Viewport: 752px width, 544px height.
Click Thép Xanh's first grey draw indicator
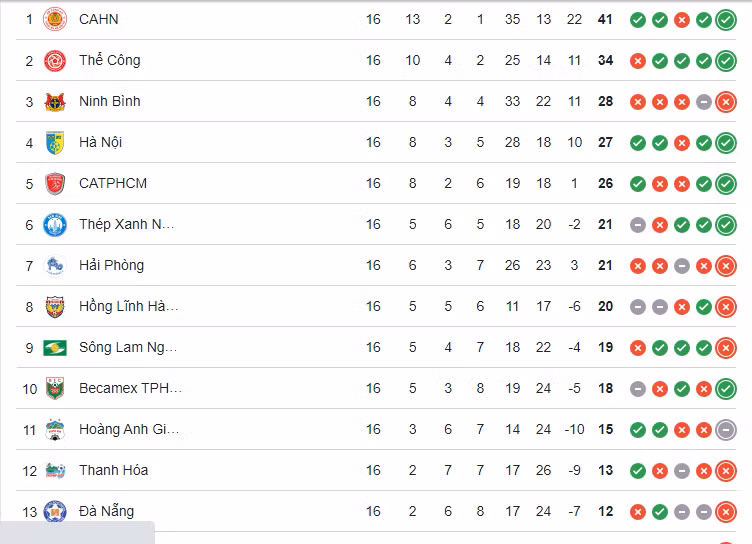click(638, 225)
